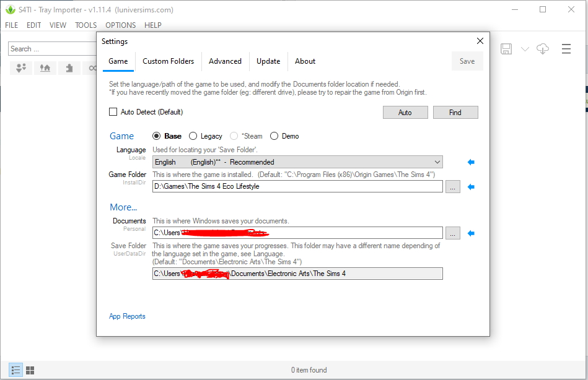
Task: Click the Save Folder path field
Action: coord(297,274)
